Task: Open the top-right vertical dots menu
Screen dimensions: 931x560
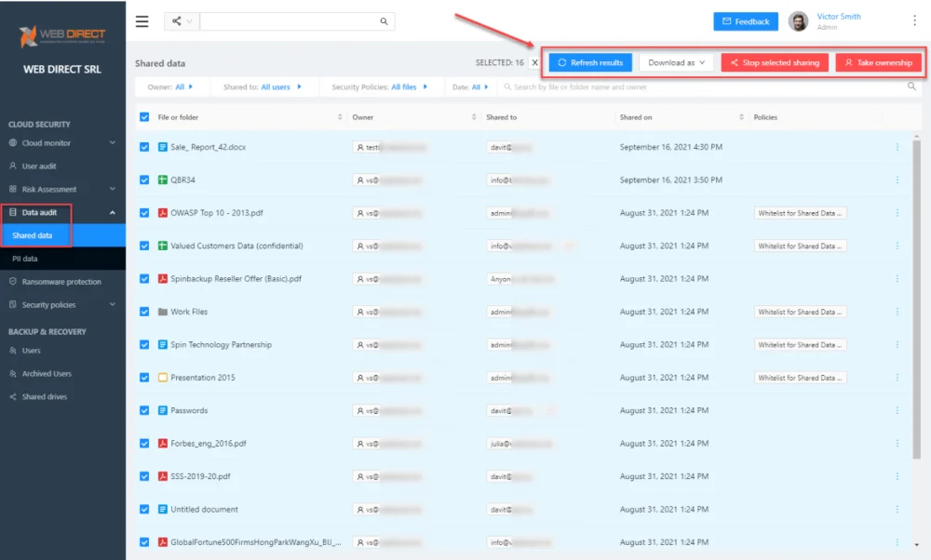Action: click(x=914, y=20)
